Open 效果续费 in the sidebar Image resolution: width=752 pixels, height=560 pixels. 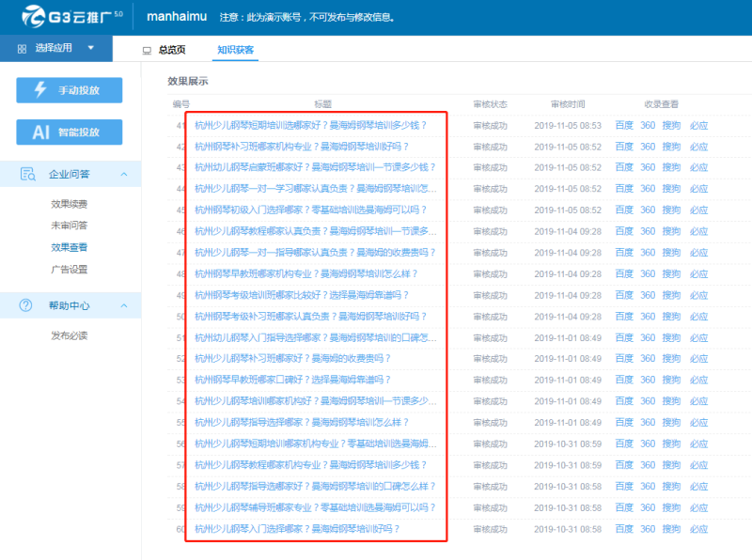[69, 204]
